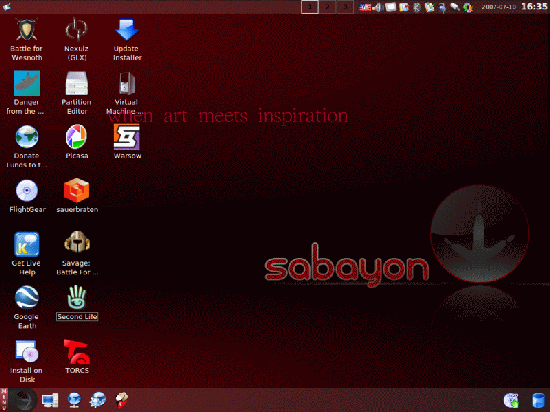
Task: Open the blue cylinder icon in bottom panel
Action: (x=538, y=401)
